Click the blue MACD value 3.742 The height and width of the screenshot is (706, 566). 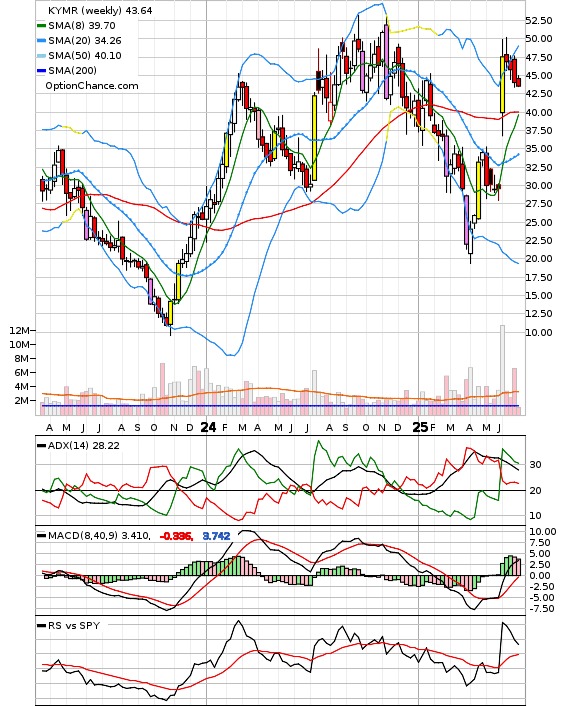tap(216, 536)
